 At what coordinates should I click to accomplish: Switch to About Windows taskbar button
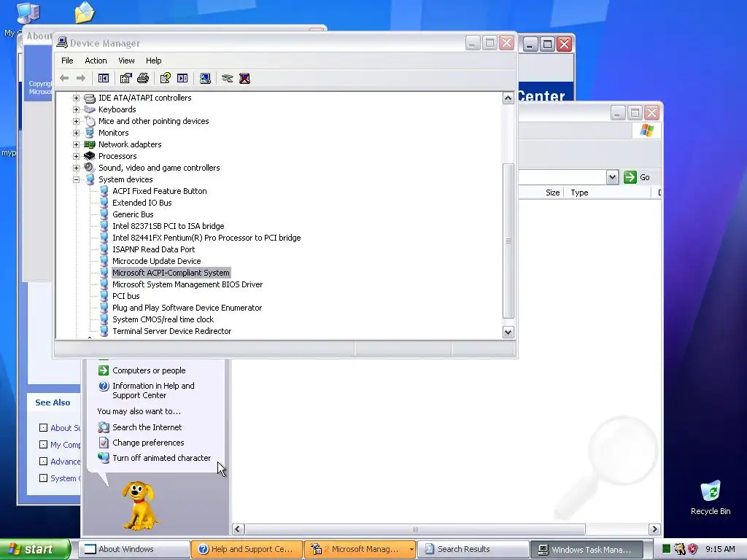[133, 549]
